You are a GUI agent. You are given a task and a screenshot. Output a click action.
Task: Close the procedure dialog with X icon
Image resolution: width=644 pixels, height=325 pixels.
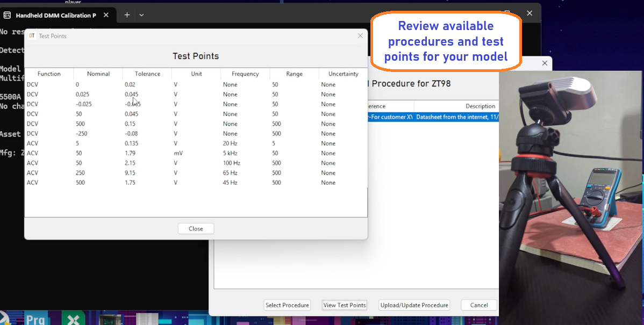click(545, 63)
